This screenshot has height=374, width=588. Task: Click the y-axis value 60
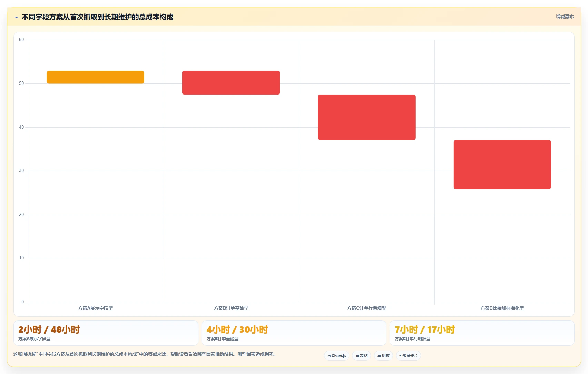21,40
